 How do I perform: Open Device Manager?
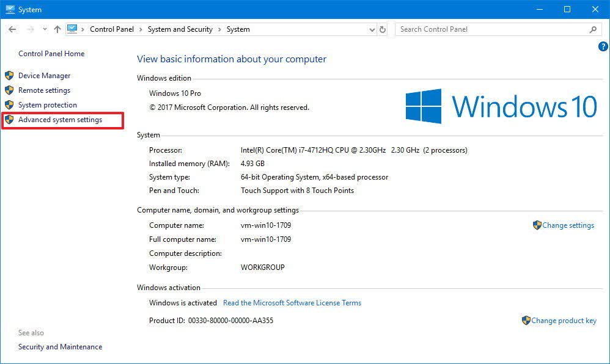tap(45, 76)
